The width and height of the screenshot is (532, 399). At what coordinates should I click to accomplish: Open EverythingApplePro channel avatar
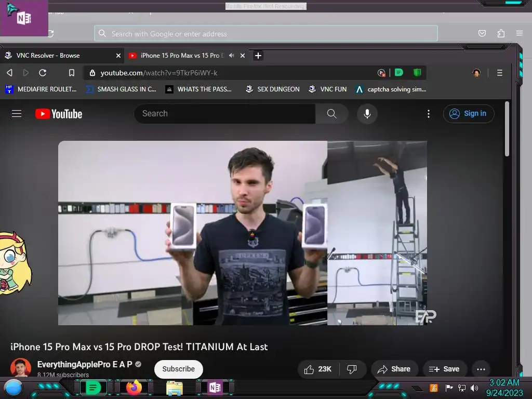click(x=21, y=368)
